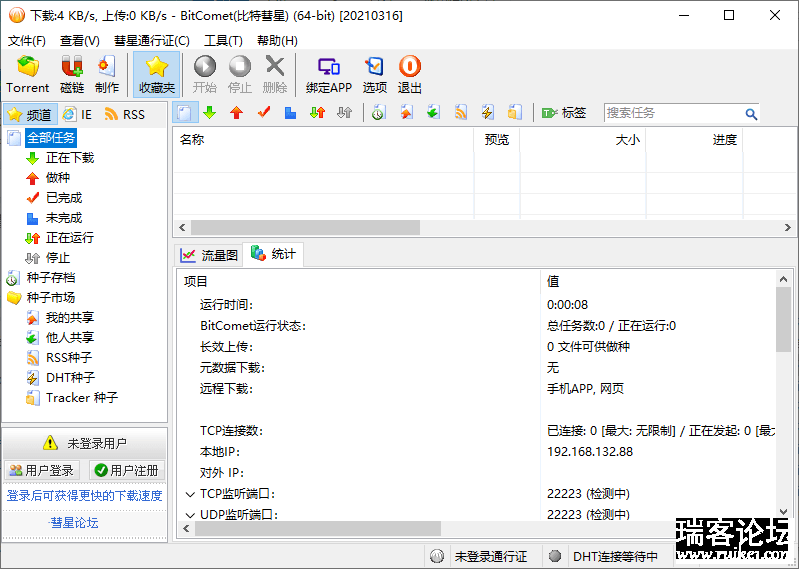Click the Delete (删除) toolbar button
The height and width of the screenshot is (569, 799).
pyautogui.click(x=275, y=74)
